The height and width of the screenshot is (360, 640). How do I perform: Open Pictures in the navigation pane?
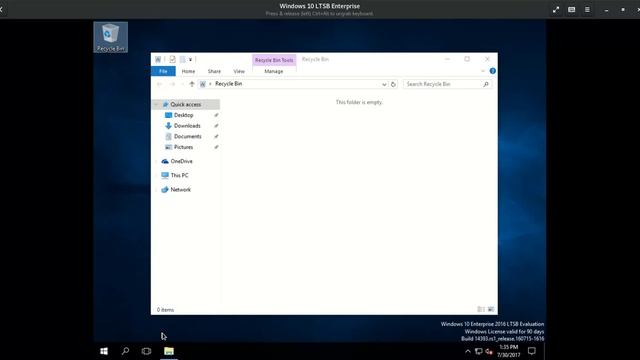183,147
